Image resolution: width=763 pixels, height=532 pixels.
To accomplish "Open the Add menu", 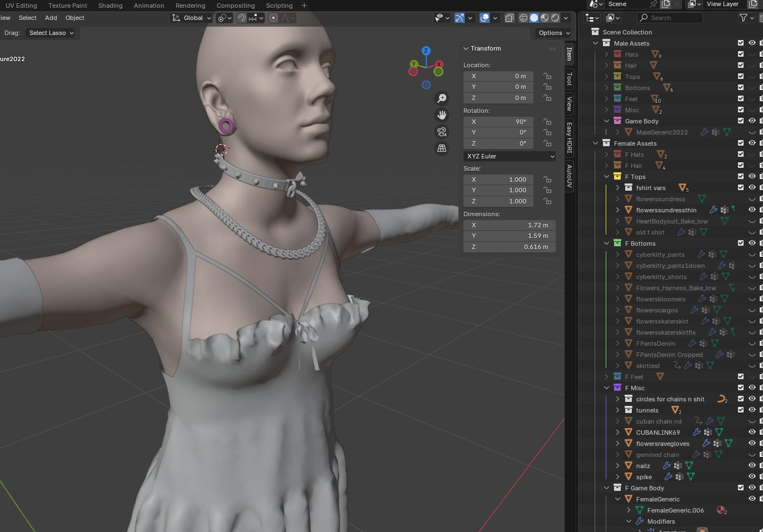I will [x=51, y=18].
